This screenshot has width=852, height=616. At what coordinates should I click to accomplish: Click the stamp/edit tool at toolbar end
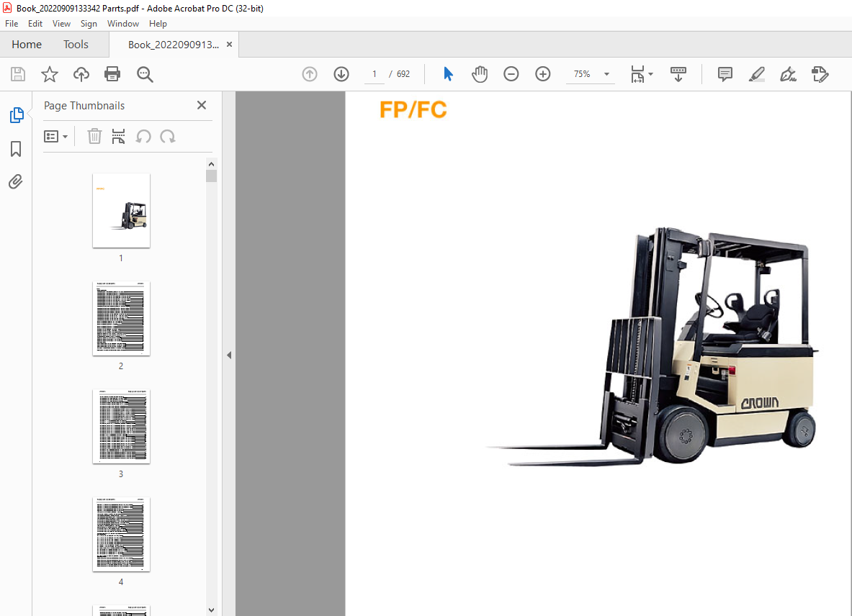[x=820, y=74]
